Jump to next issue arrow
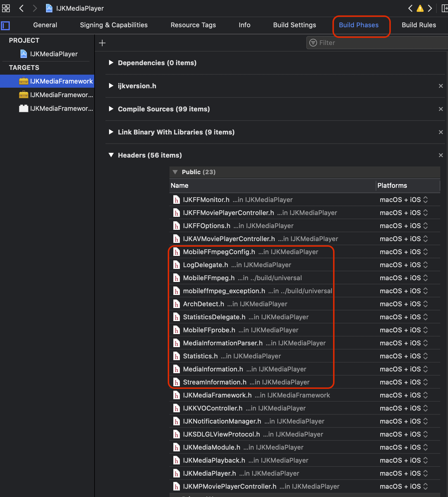Viewport: 448px width, 497px height. click(430, 8)
